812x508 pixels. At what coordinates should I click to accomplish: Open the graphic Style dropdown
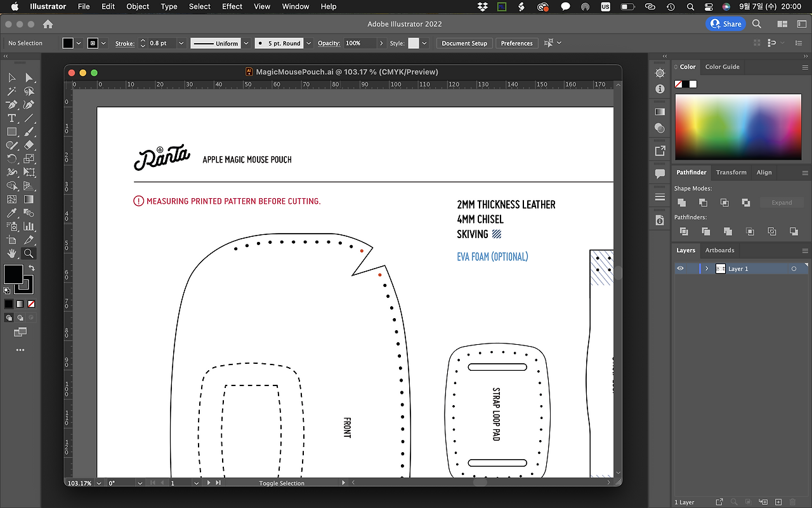(x=424, y=43)
